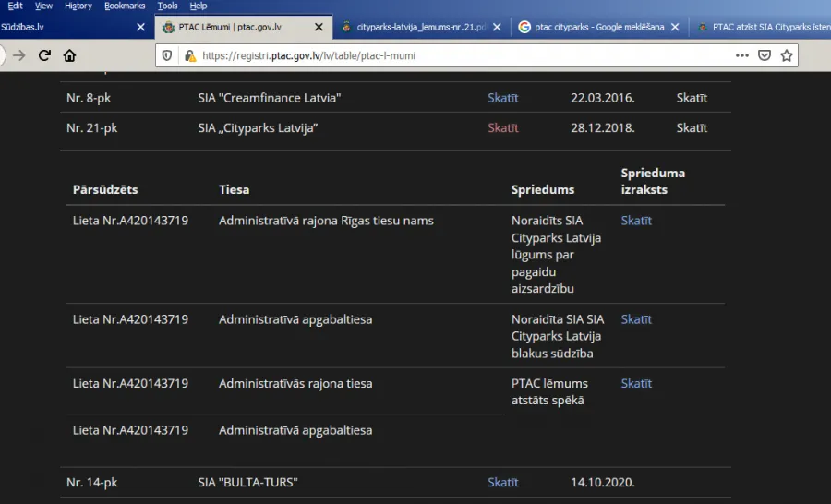Click Noraidīta SIA SIA Cityparks blakus sūdzība text
Screen dimensions: 831x504
coord(558,337)
